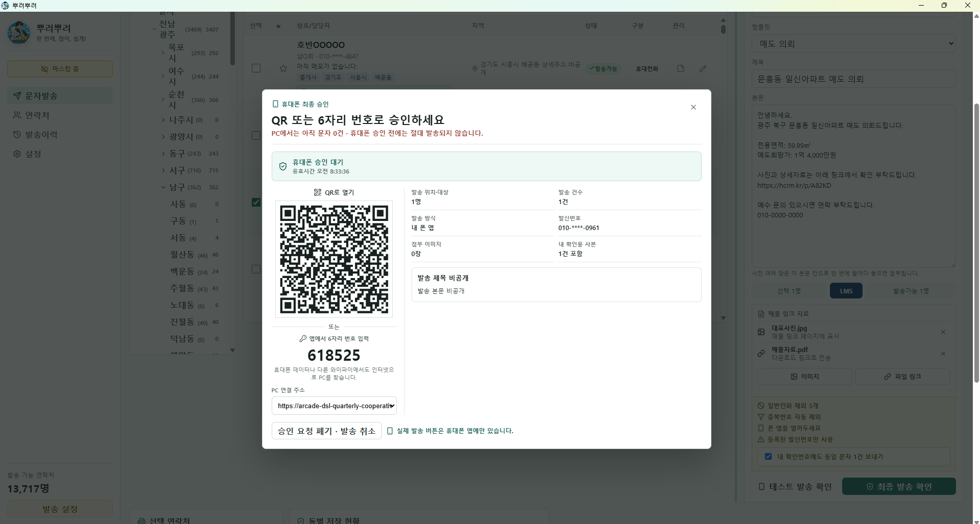Expand the 여수시 tree node

[x=163, y=76]
